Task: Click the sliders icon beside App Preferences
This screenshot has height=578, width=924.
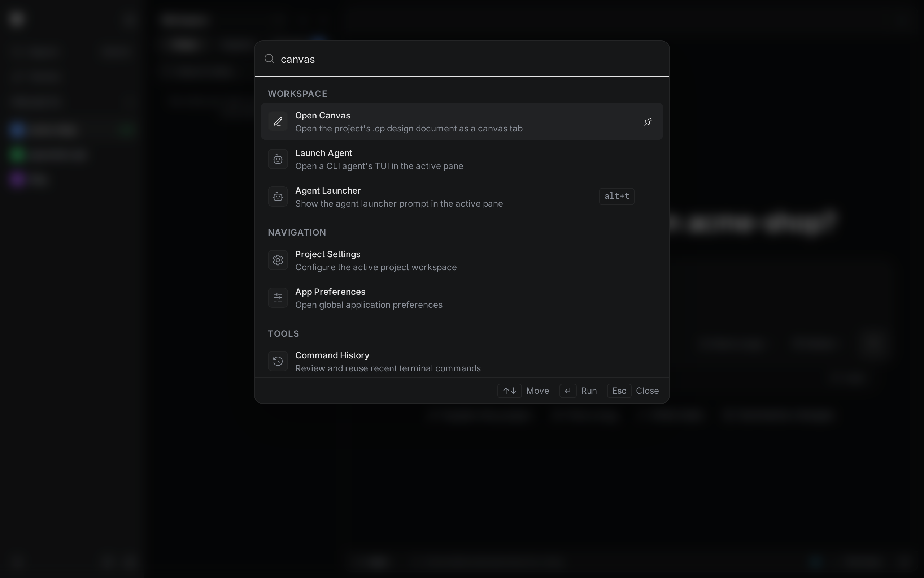Action: click(x=278, y=298)
